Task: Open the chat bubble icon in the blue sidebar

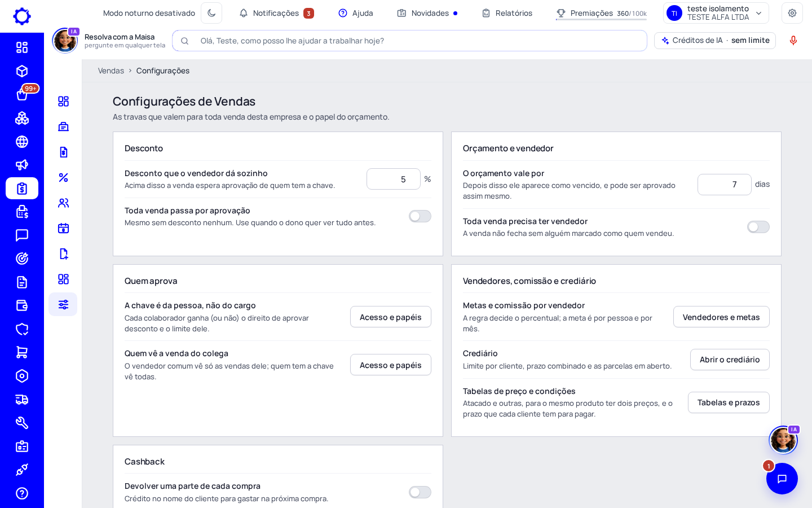Action: pos(22,235)
